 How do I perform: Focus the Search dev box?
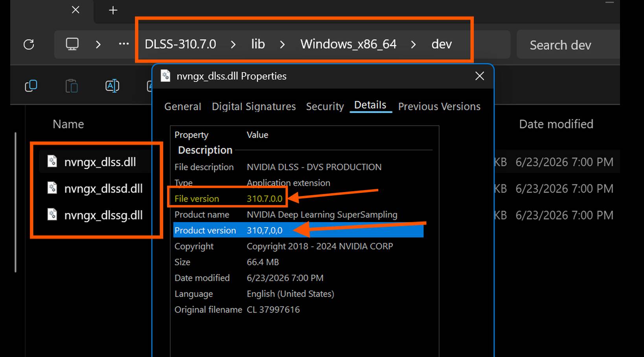click(x=568, y=45)
